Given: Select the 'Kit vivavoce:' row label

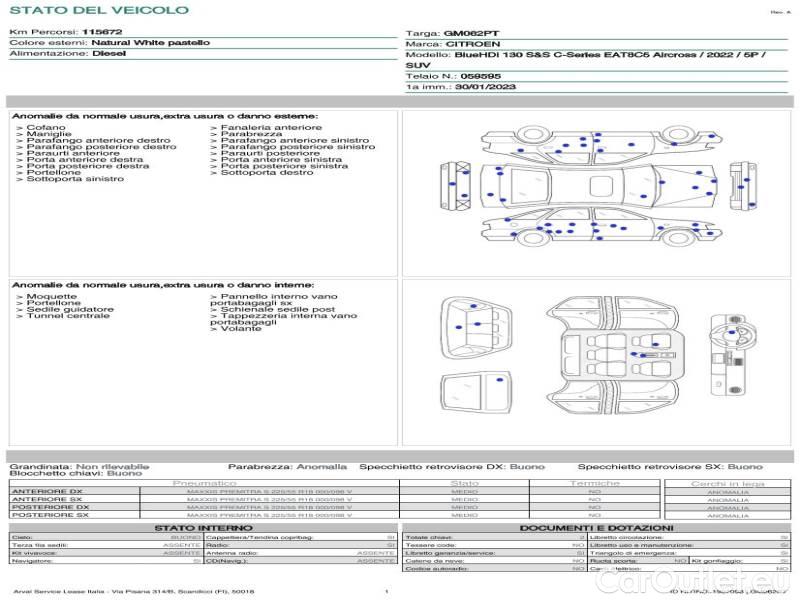Looking at the screenshot, I should point(34,553).
